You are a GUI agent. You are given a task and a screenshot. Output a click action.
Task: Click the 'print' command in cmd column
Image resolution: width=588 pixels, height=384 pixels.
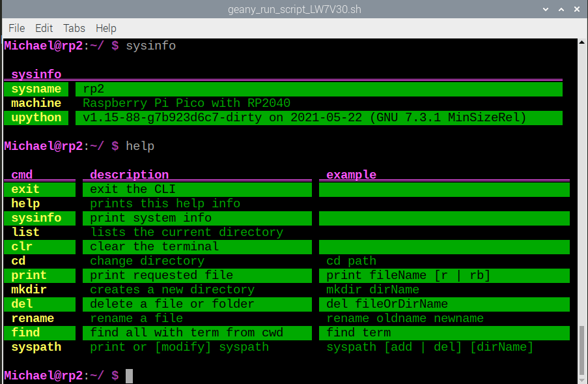(29, 275)
